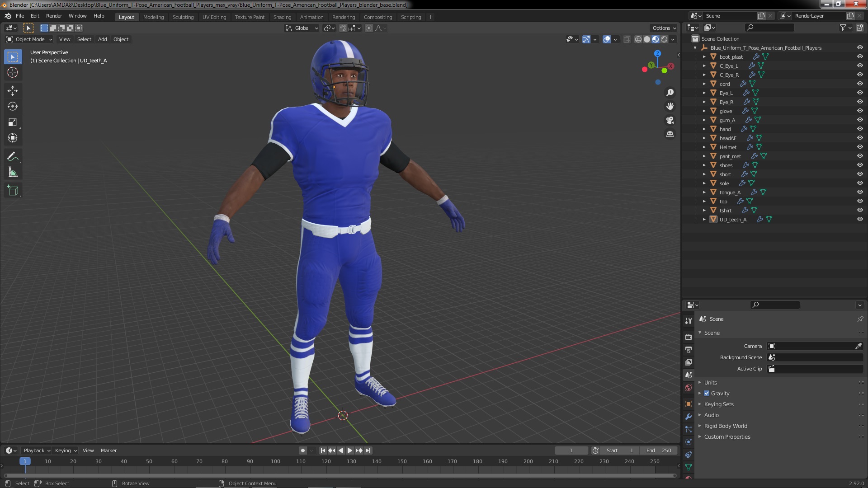This screenshot has width=868, height=488.
Task: Expand the shoes tree item
Action: coord(704,165)
